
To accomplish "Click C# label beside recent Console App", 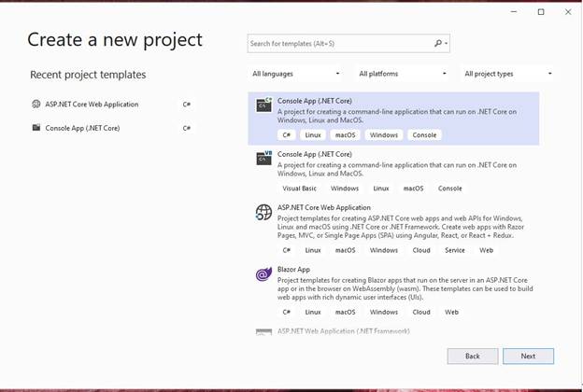I will point(187,128).
